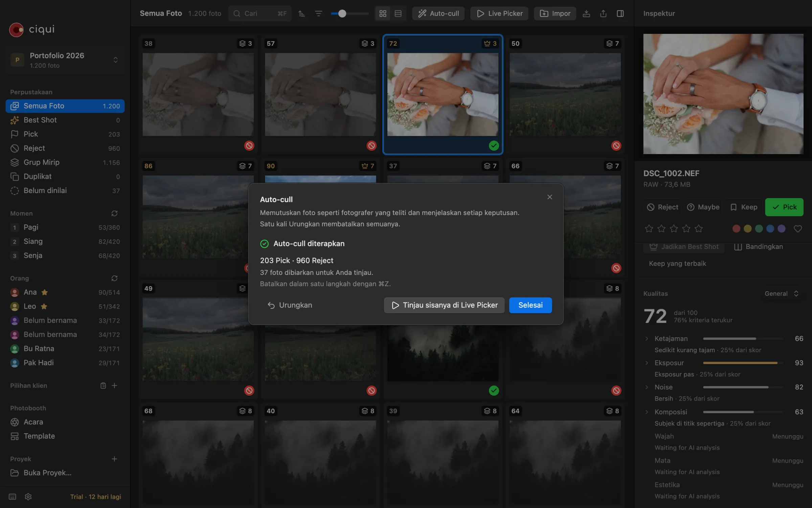Image resolution: width=812 pixels, height=508 pixels.
Task: Open Portofolio 2026 library switcher
Action: coord(65,60)
